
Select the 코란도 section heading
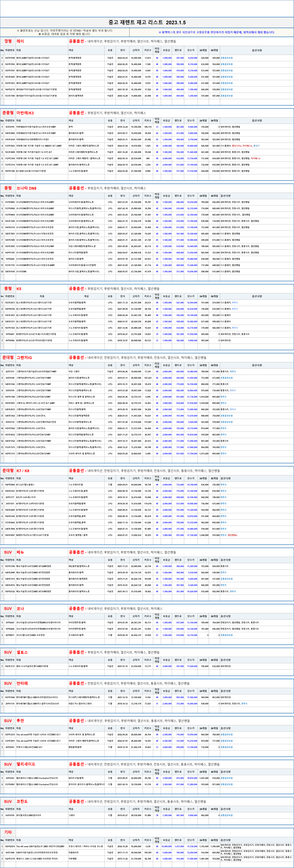click(x=22, y=802)
